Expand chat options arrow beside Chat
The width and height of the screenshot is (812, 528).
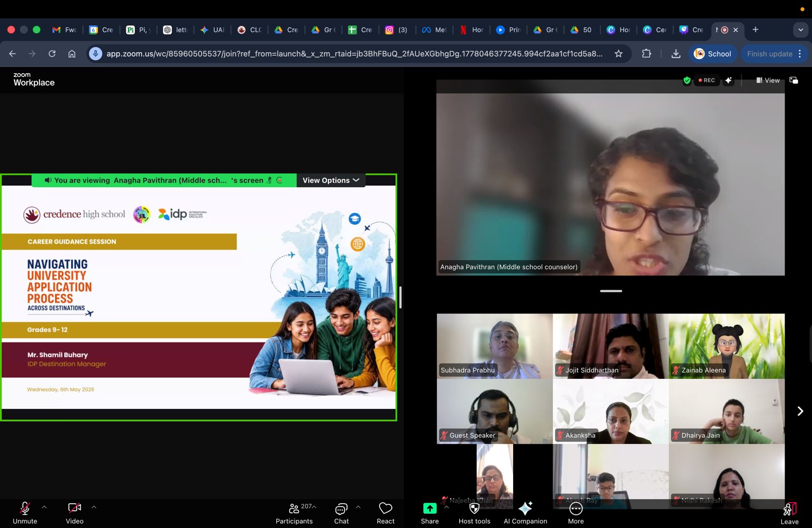358,507
